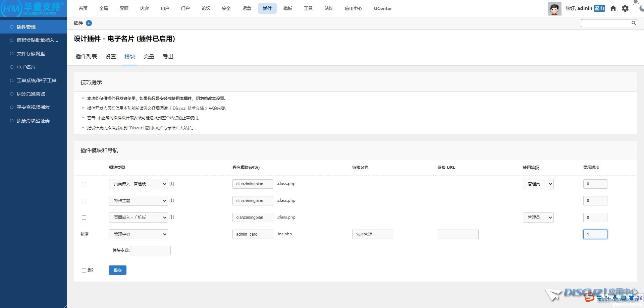Select 积分兑换商城 in the sidebar
This screenshot has width=644, height=308.
point(31,94)
